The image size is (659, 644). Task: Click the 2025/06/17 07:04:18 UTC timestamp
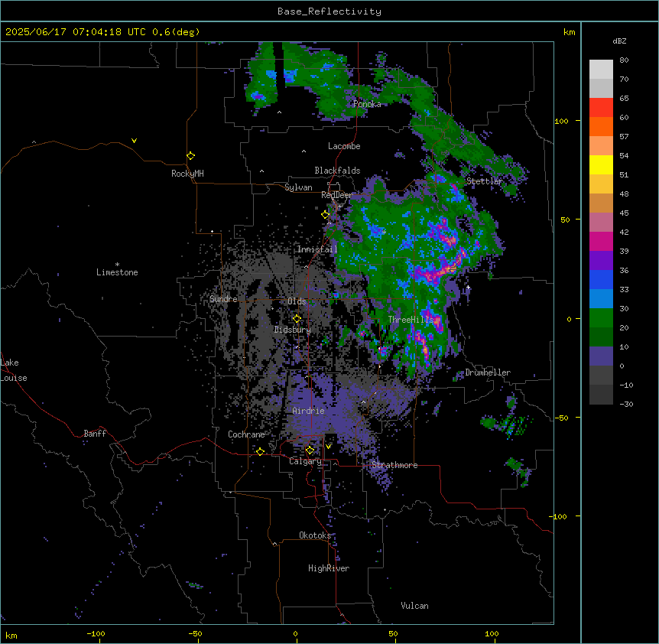pos(75,32)
